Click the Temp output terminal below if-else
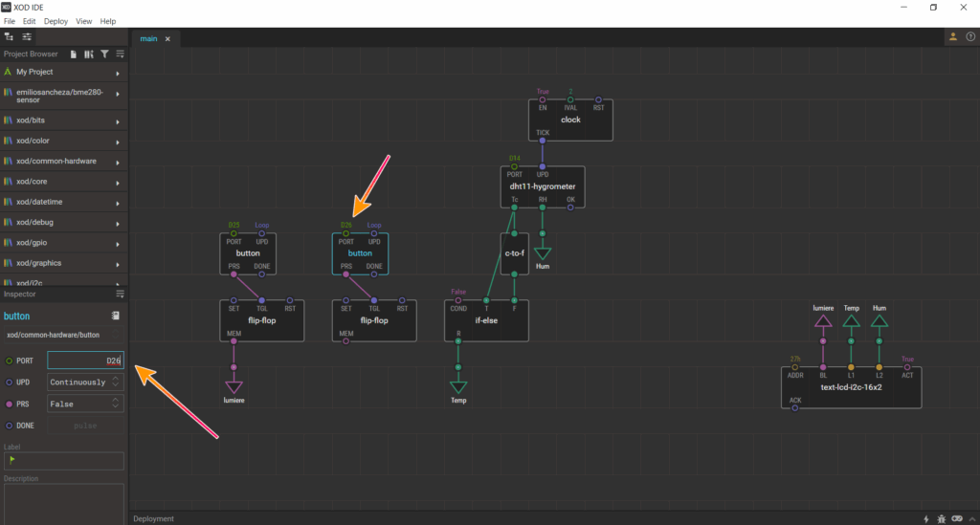The width and height of the screenshot is (980, 525). pos(458,387)
